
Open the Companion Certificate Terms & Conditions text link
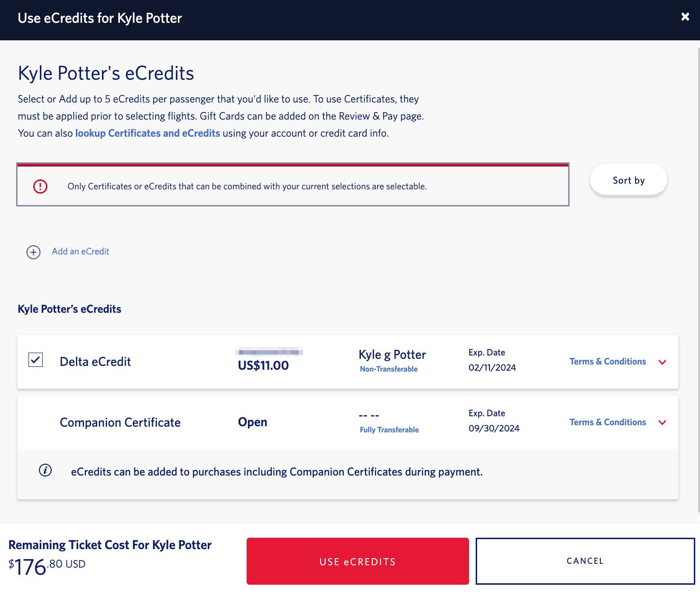click(608, 422)
